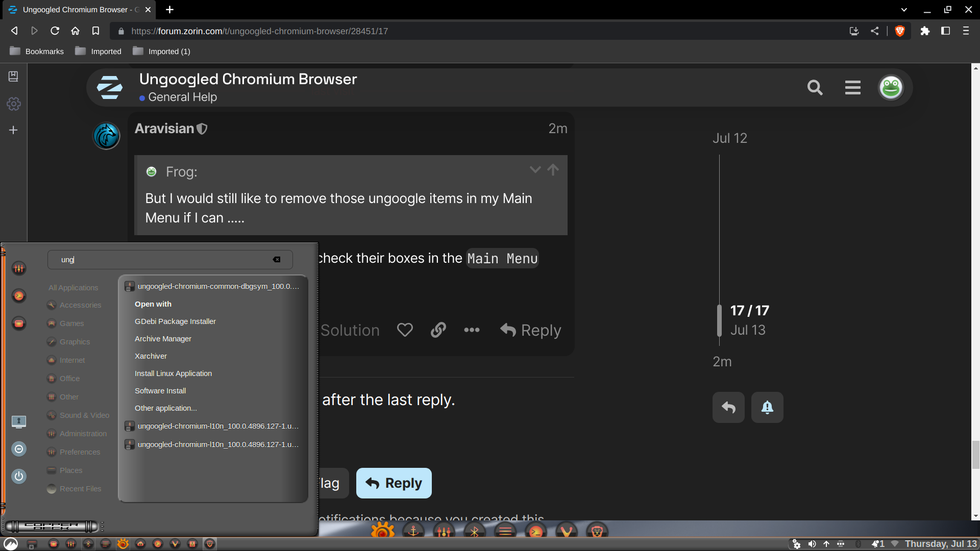The width and height of the screenshot is (980, 551).
Task: Open the browser home page
Action: pos(75,31)
